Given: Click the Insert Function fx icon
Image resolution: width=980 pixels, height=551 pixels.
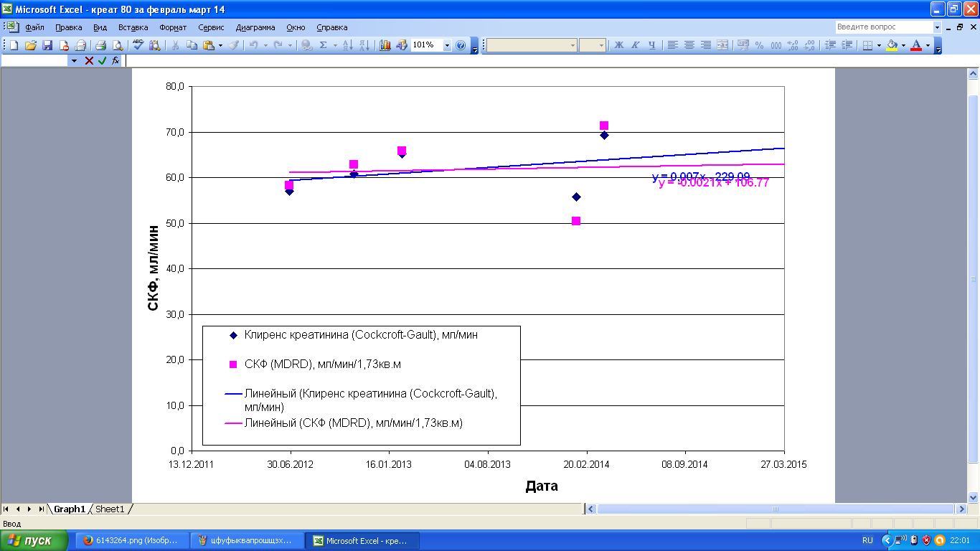Looking at the screenshot, I should click(116, 61).
